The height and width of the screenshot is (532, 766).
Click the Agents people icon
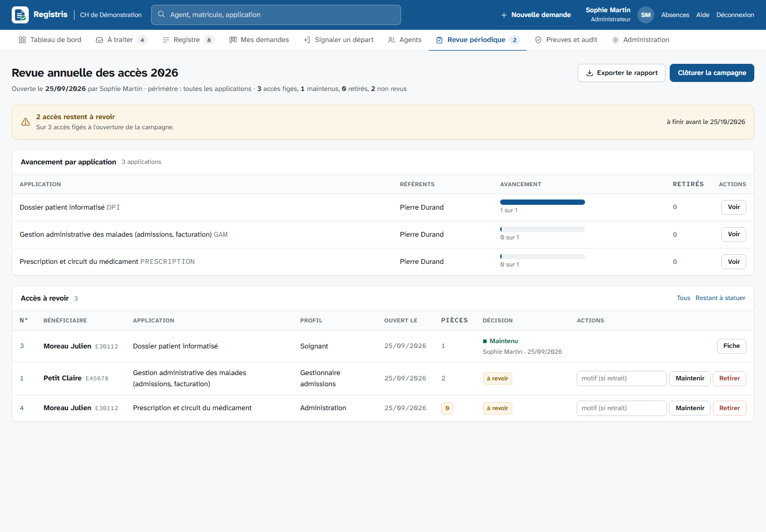pyautogui.click(x=392, y=40)
